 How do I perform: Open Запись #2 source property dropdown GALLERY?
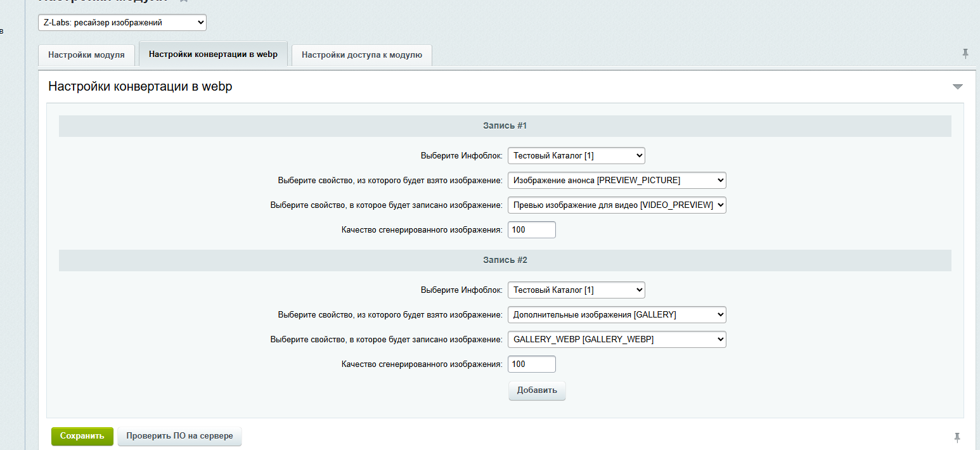point(617,314)
